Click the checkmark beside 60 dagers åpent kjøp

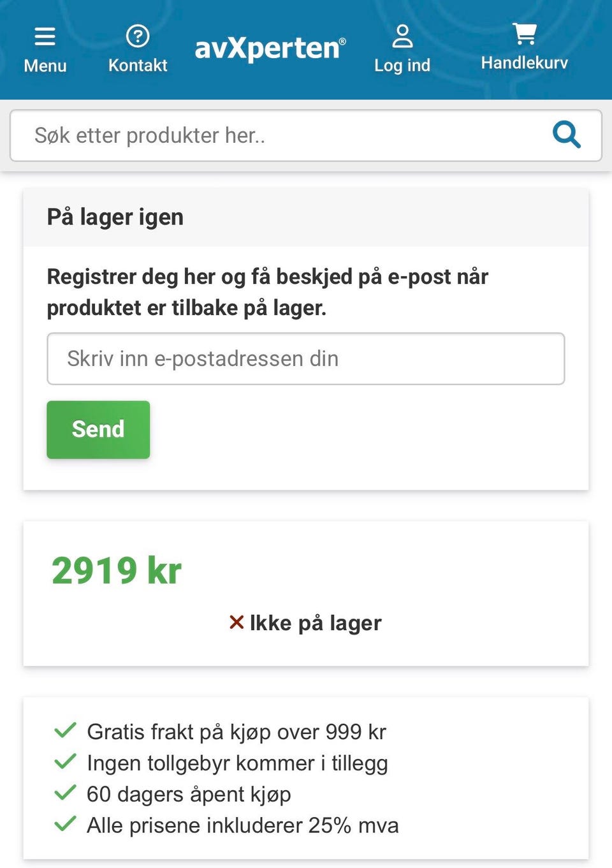point(66,793)
